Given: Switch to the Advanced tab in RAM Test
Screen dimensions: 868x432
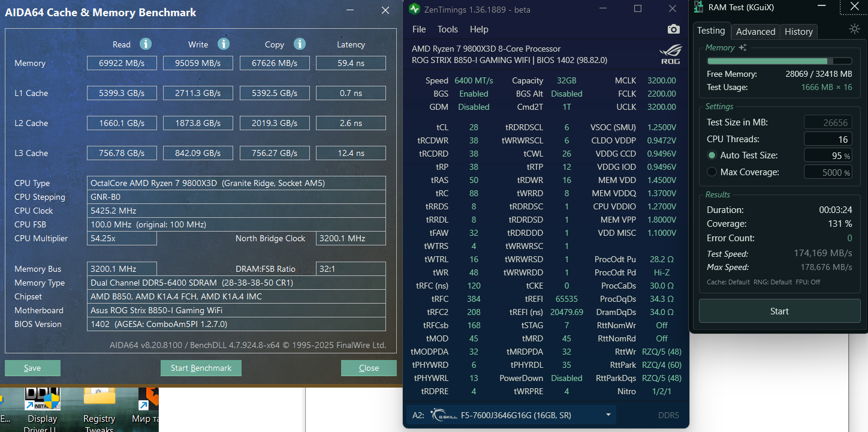Looking at the screenshot, I should click(755, 32).
